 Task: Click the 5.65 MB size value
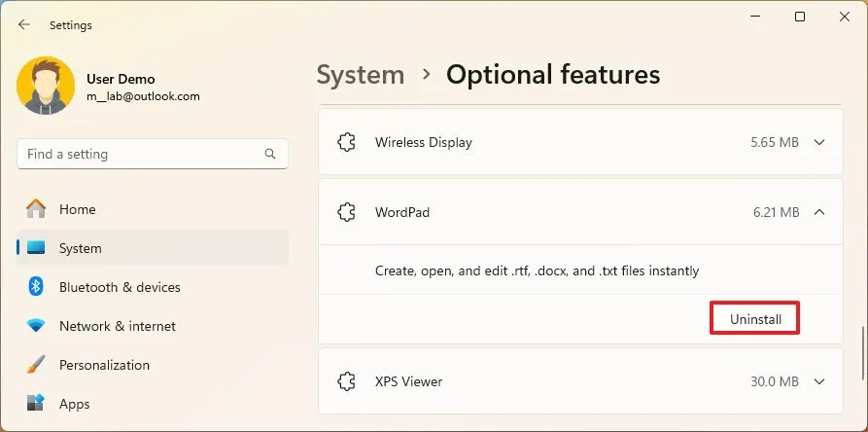[775, 142]
